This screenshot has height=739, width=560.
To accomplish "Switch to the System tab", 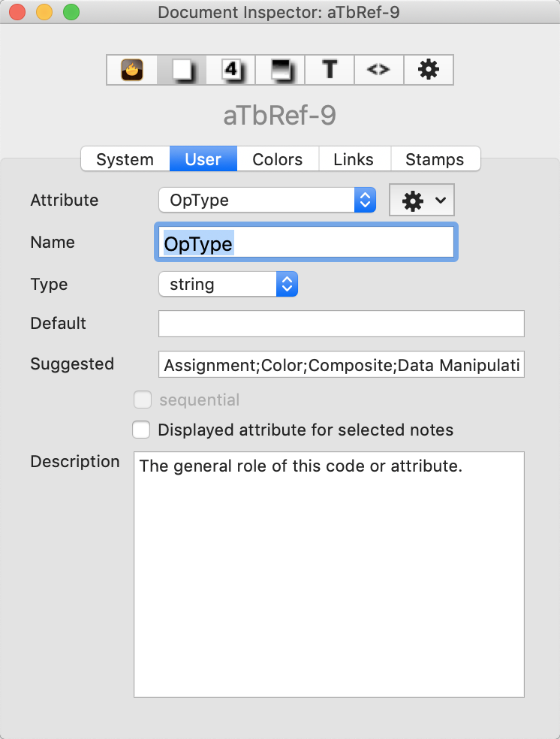I will pyautogui.click(x=125, y=159).
